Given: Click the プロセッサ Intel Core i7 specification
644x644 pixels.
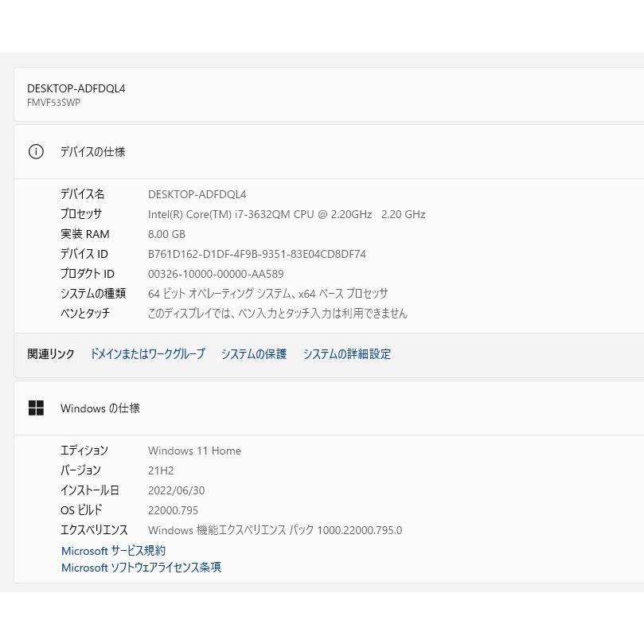Looking at the screenshot, I should click(x=287, y=213).
